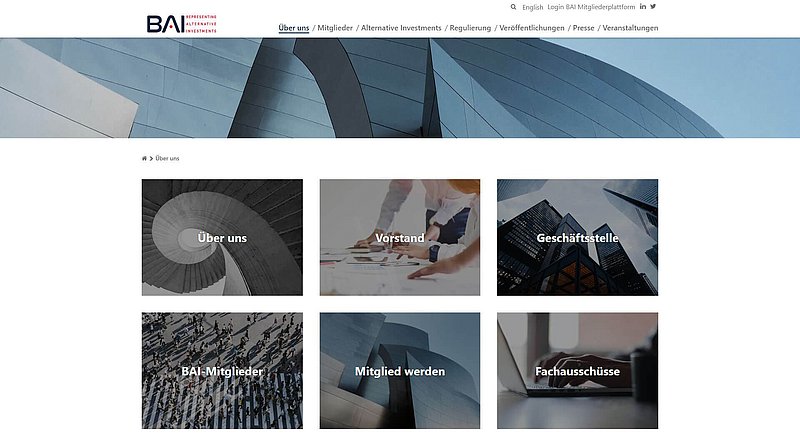Open the Mitglieder menu item
Screen dimensions: 800x437
(x=335, y=28)
